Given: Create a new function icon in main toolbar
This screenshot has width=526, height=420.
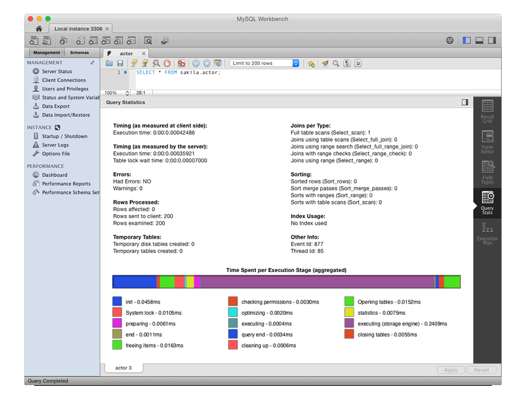Looking at the screenshot, I should pyautogui.click(x=131, y=41).
